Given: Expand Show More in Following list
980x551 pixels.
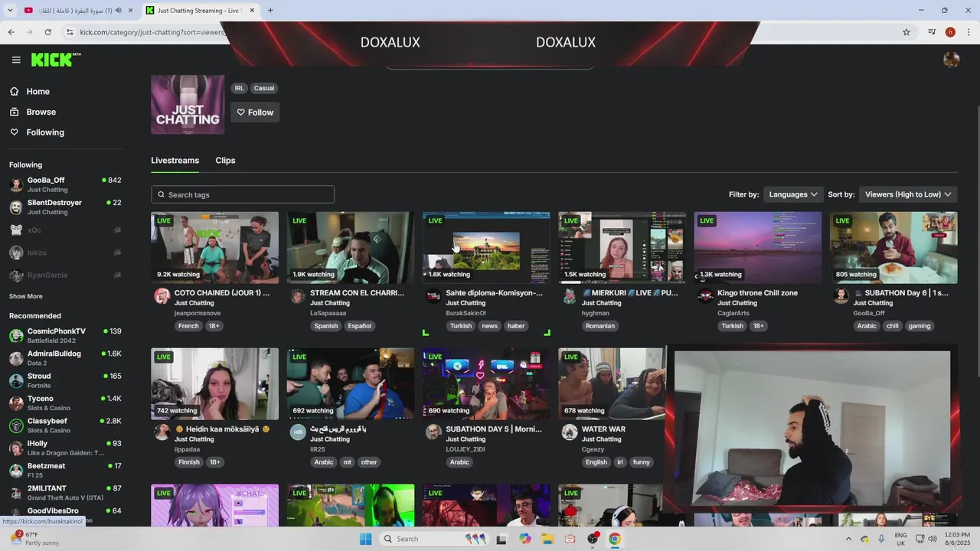Looking at the screenshot, I should tap(26, 296).
